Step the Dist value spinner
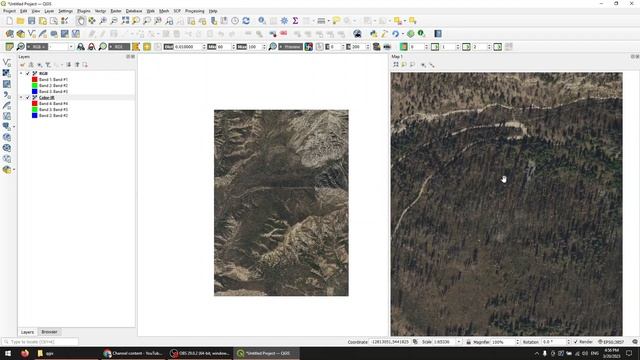 [x=204, y=47]
